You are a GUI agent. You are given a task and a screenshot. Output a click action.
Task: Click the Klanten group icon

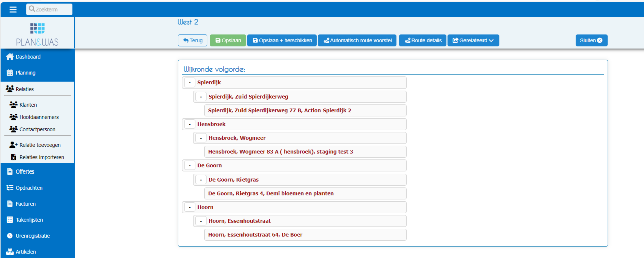point(14,105)
